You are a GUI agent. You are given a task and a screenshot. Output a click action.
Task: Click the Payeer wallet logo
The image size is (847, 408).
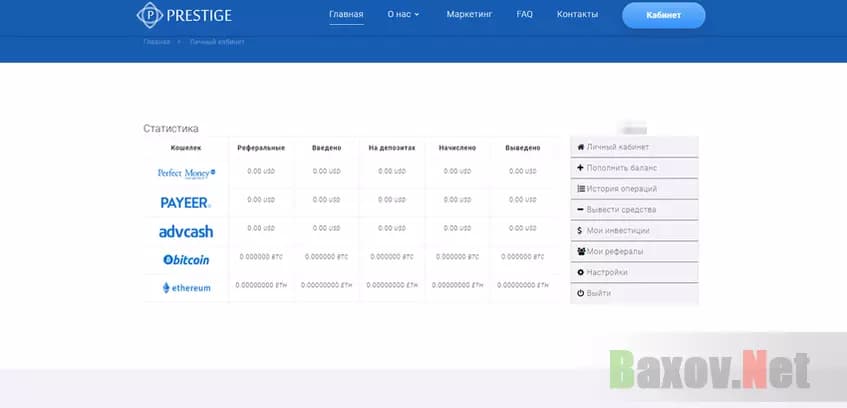[x=185, y=202]
